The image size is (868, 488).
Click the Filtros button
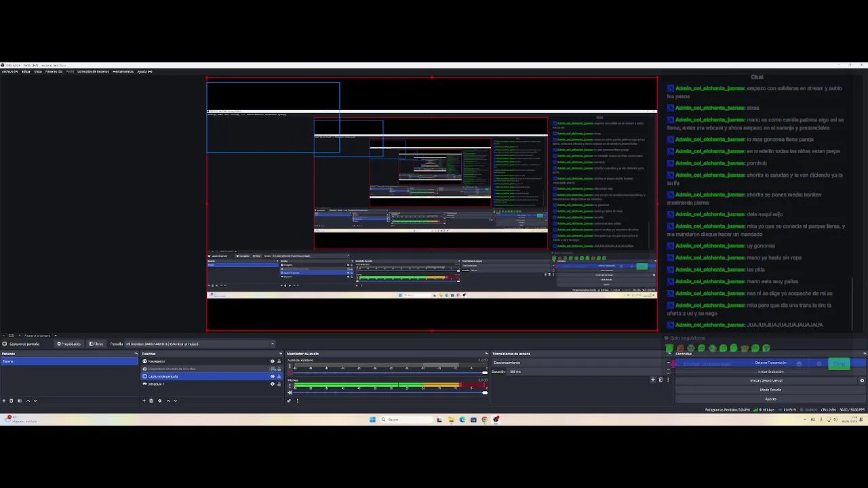(x=96, y=344)
